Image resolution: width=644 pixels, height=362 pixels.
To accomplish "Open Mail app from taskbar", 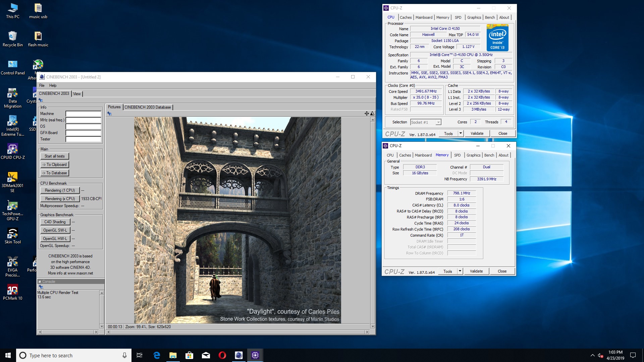I will 206,355.
